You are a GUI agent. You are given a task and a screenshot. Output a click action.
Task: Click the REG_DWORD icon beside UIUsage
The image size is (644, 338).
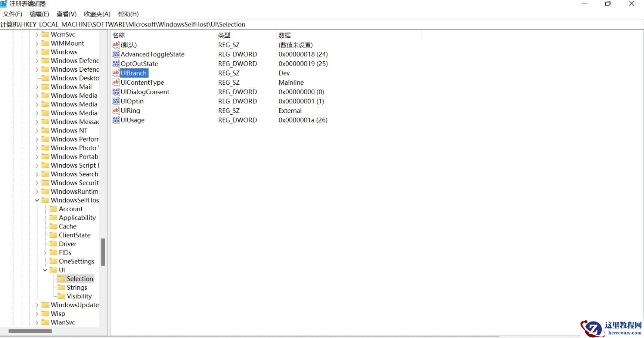[x=116, y=120]
